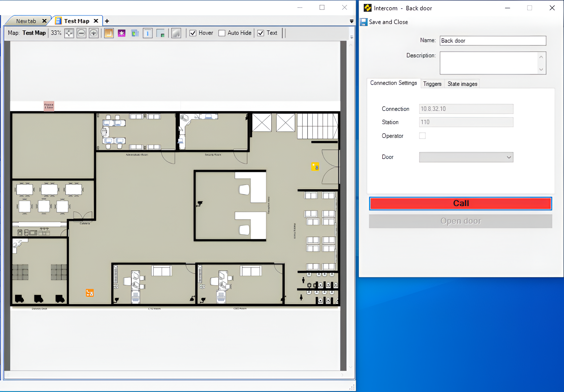Screen dimensions: 564x392
Task: Enable the Auto Hide checkbox
Action: point(222,33)
